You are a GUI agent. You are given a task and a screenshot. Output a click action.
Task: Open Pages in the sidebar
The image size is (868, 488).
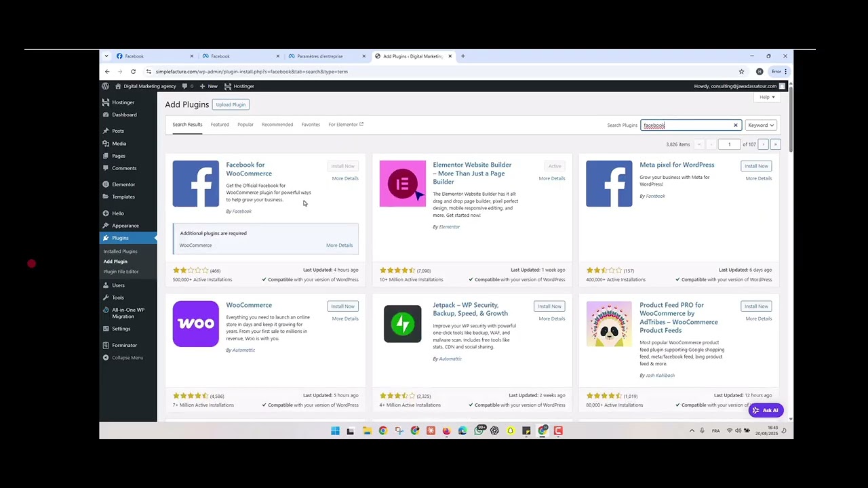(x=119, y=156)
